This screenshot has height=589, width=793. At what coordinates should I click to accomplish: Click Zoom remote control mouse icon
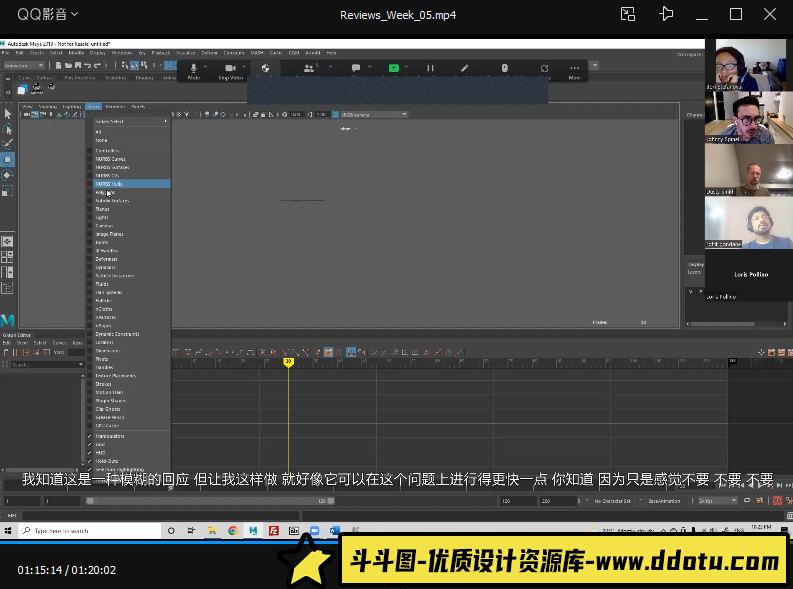click(504, 68)
